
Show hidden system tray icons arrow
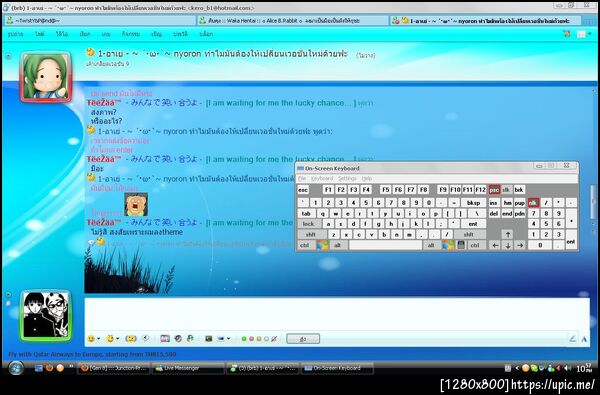pos(517,368)
